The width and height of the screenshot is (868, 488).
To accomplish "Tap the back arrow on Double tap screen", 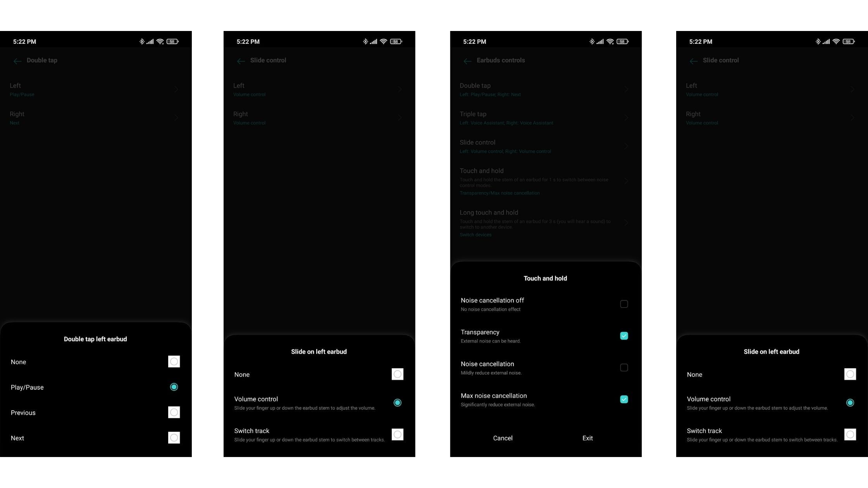I will point(17,61).
